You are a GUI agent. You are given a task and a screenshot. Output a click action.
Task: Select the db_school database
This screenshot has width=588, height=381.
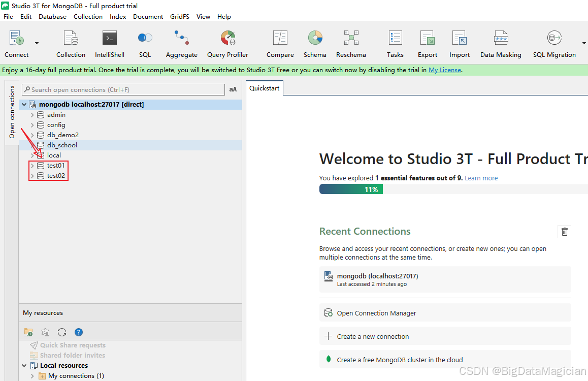pos(62,145)
